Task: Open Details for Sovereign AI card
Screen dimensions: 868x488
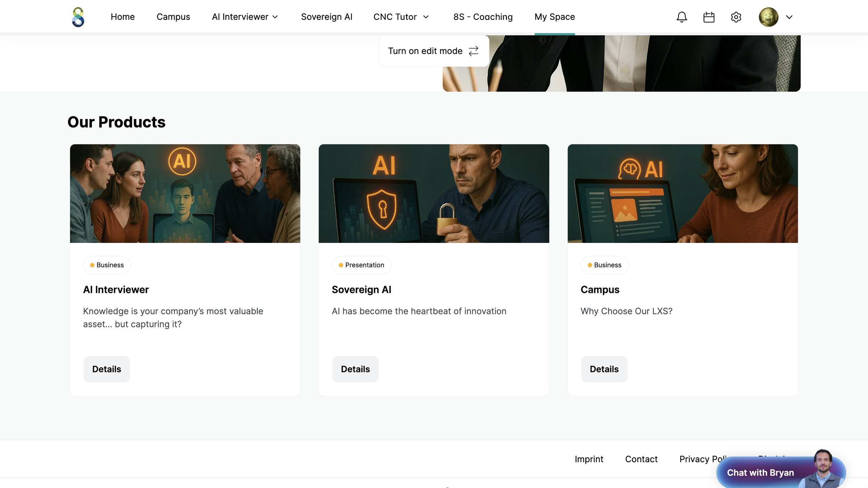Action: pyautogui.click(x=355, y=369)
